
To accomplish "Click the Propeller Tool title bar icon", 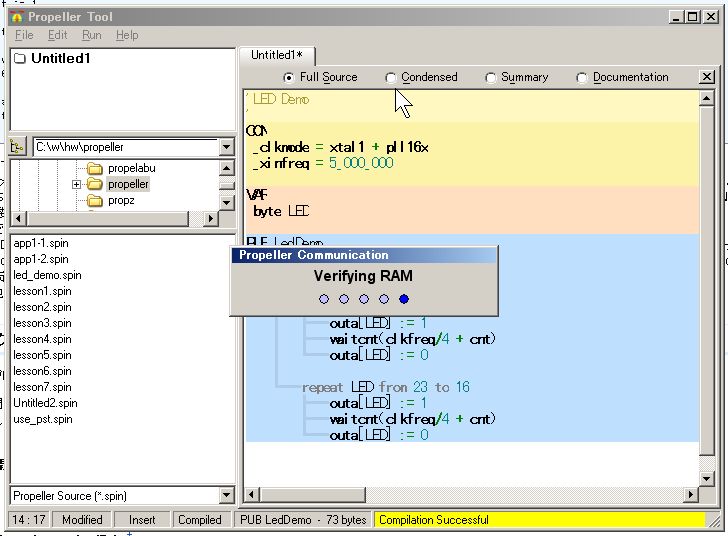I will 17,17.
